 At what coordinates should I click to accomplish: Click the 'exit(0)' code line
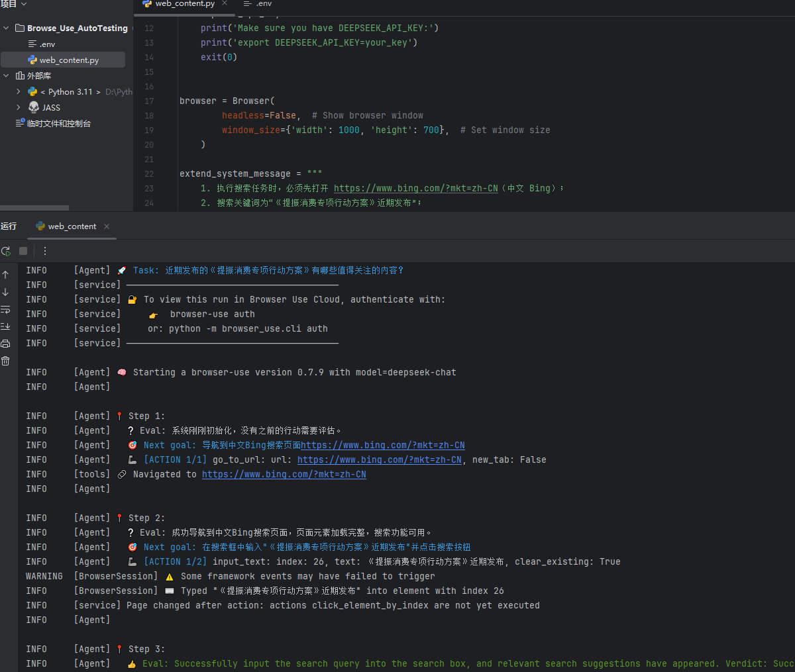[x=219, y=58]
